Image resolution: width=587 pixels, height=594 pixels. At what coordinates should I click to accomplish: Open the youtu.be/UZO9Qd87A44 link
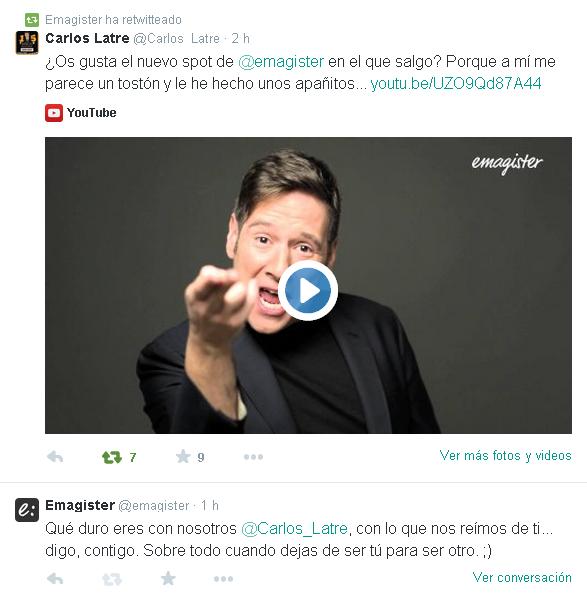(456, 84)
